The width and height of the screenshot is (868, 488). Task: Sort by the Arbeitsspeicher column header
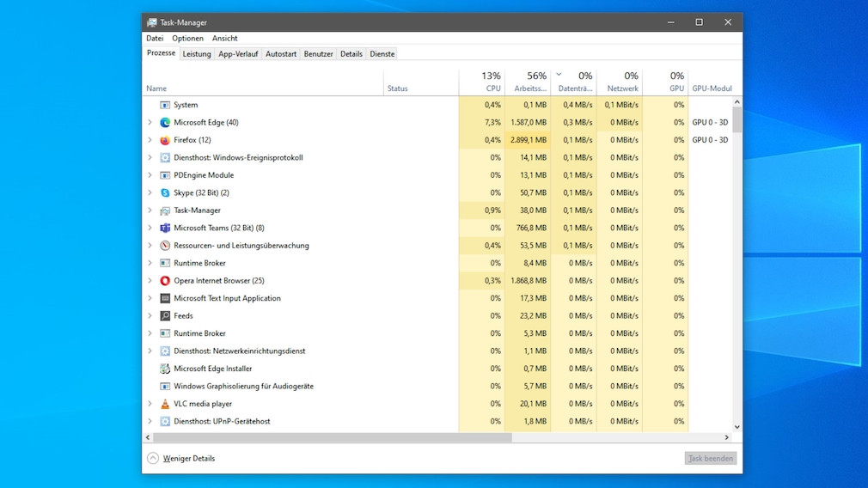[x=528, y=82]
